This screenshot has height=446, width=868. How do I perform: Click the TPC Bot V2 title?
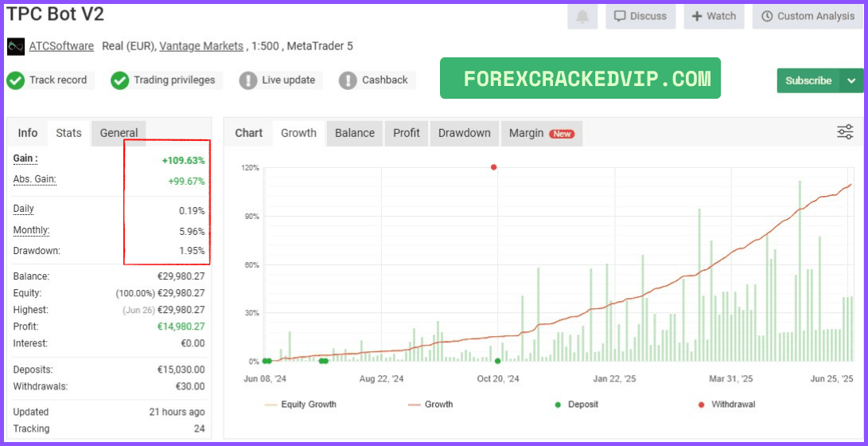tap(55, 14)
